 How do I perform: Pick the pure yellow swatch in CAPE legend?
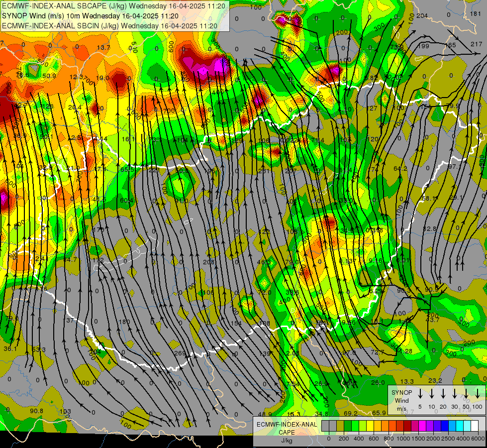coord(370,426)
